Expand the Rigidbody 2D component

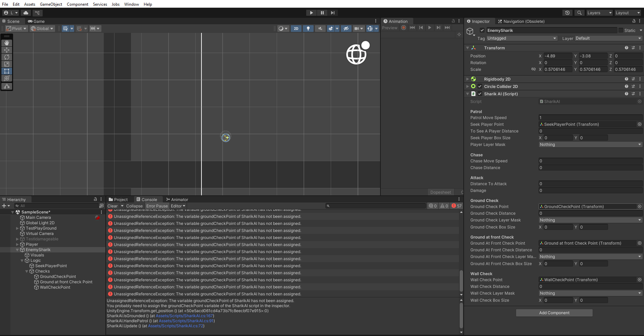pyautogui.click(x=467, y=79)
